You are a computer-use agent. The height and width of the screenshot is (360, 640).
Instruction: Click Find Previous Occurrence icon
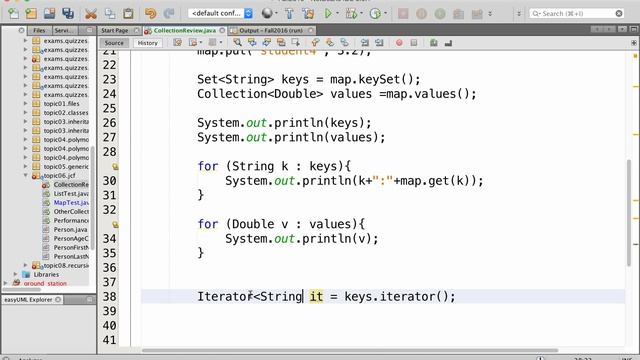coord(252,42)
